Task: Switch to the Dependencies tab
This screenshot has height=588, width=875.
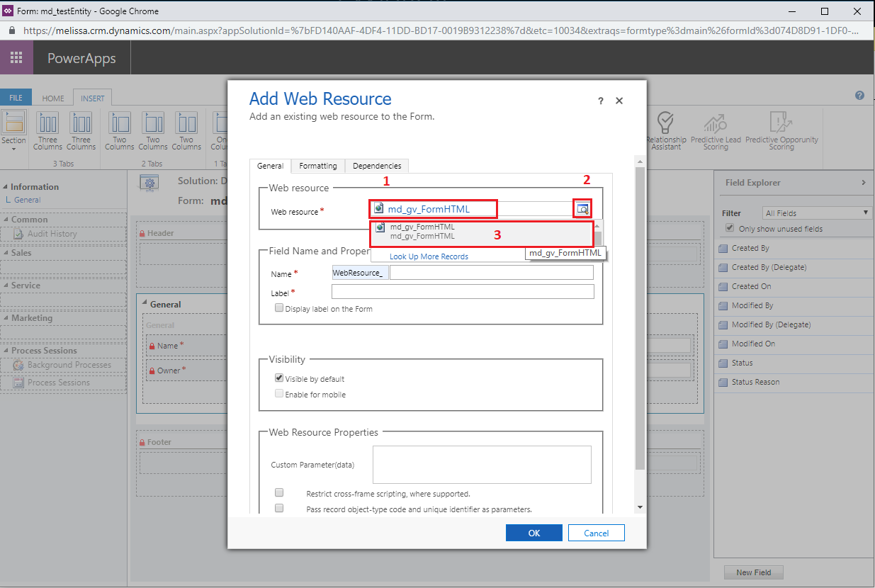Action: pyautogui.click(x=377, y=166)
